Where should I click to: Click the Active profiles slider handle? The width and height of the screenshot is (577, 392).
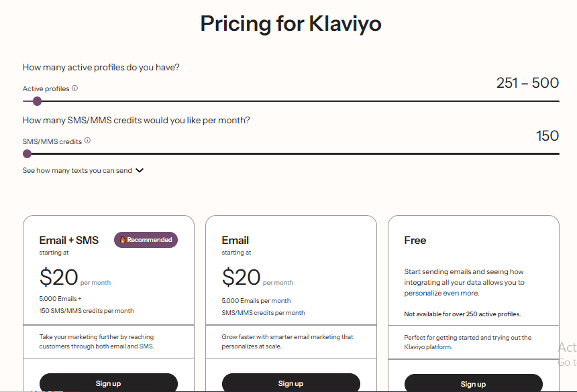[x=37, y=101]
